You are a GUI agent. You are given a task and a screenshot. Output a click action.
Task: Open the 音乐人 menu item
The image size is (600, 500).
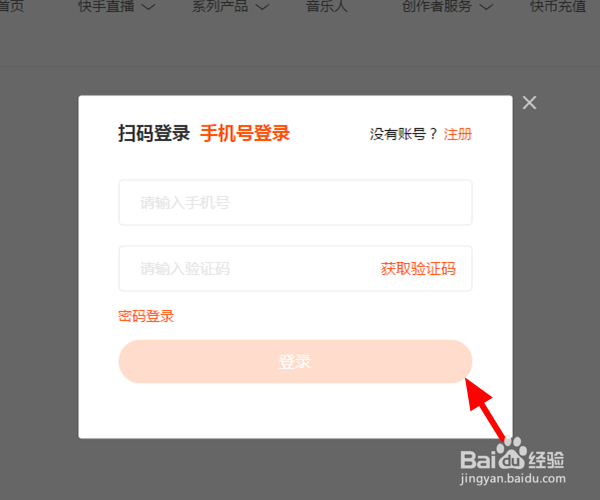tap(327, 6)
